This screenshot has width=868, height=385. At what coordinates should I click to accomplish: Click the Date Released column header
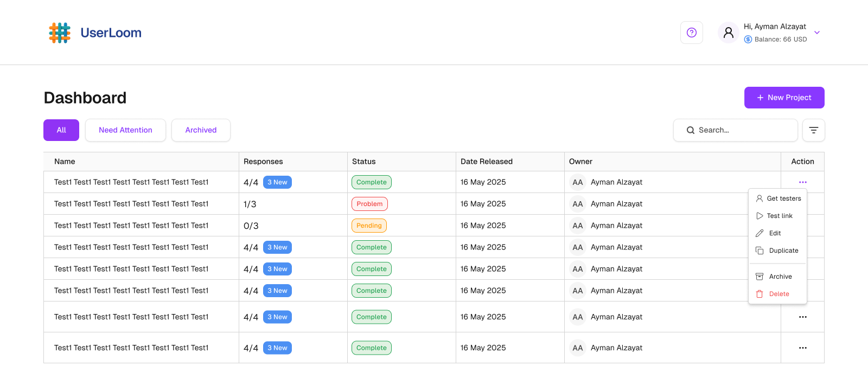487,162
